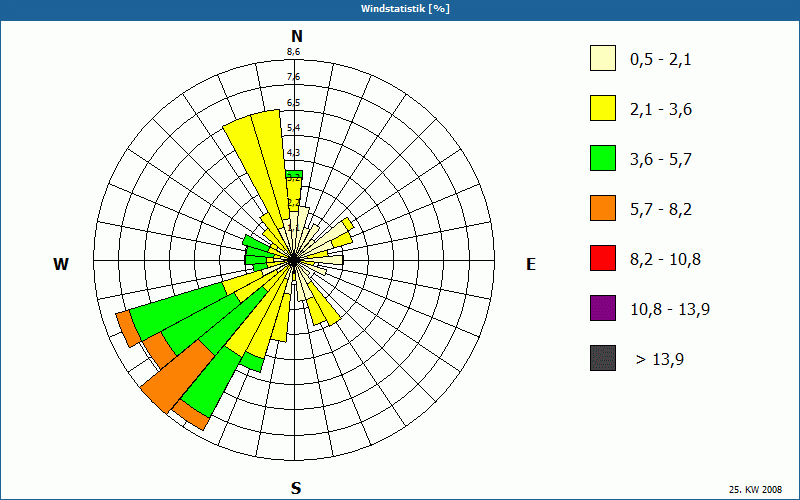Click the 'N' compass label
800x500 pixels.
(297, 36)
